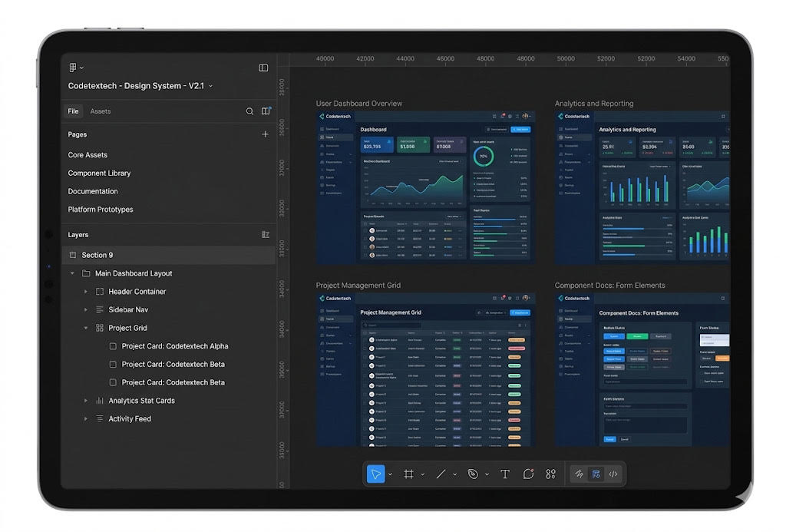Expand the Sidebar Nav layer
Viewport: 786px width, 532px height.
(86, 310)
